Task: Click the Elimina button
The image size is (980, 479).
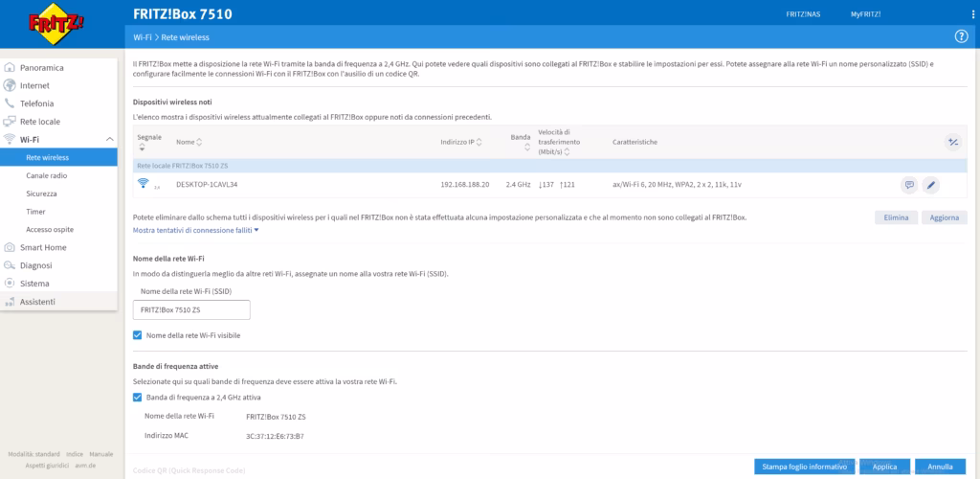Action: pyautogui.click(x=896, y=217)
